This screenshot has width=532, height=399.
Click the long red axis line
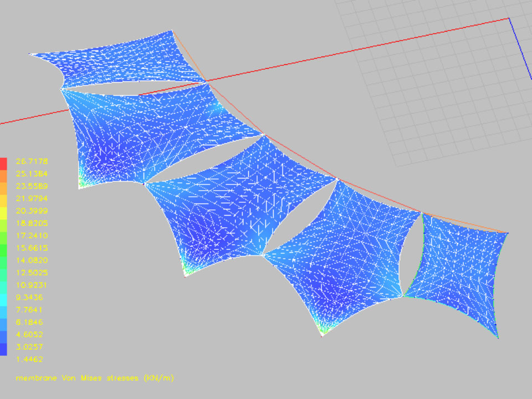[332, 57]
